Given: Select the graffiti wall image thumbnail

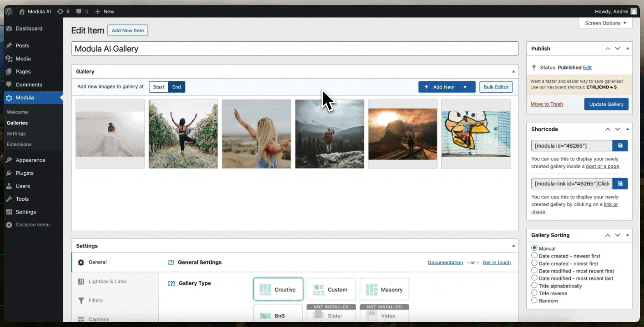Looking at the screenshot, I should pos(476,134).
